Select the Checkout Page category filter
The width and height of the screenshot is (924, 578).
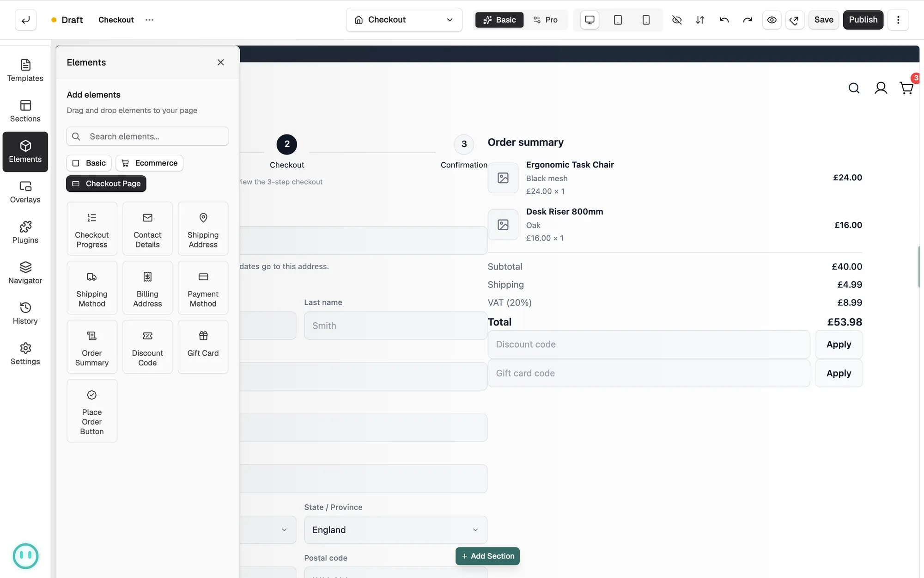tap(106, 184)
